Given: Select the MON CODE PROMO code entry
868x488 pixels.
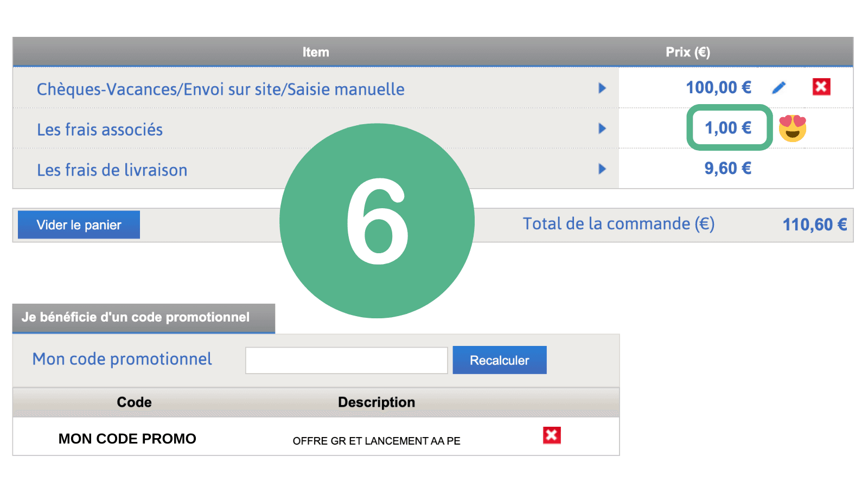Looking at the screenshot, I should (x=127, y=438).
